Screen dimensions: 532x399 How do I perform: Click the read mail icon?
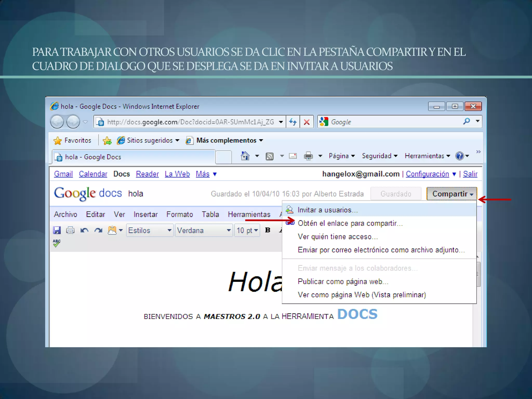coord(293,156)
